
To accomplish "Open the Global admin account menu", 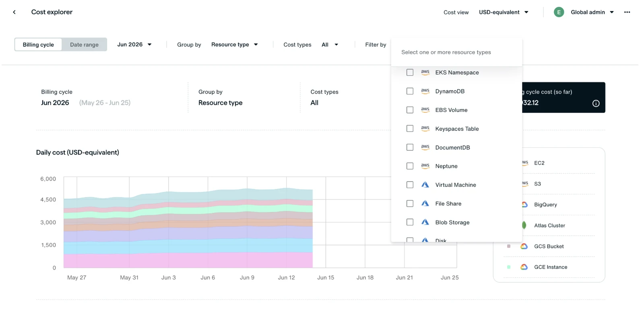I will coord(592,12).
